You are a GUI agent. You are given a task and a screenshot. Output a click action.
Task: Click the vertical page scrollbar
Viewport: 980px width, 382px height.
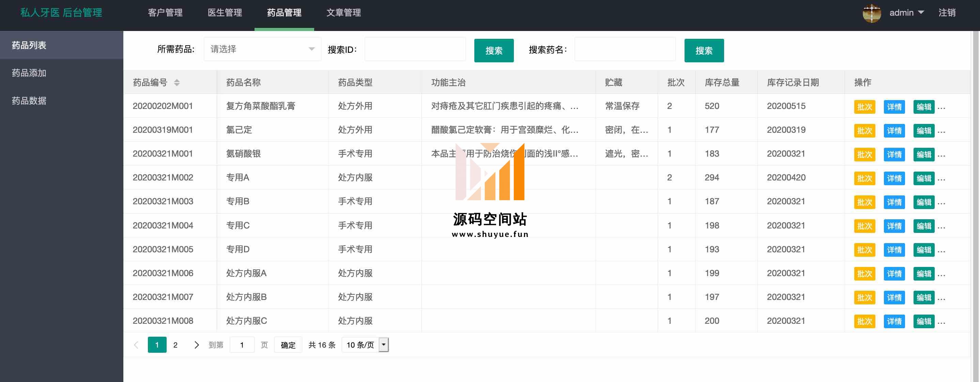(976, 206)
